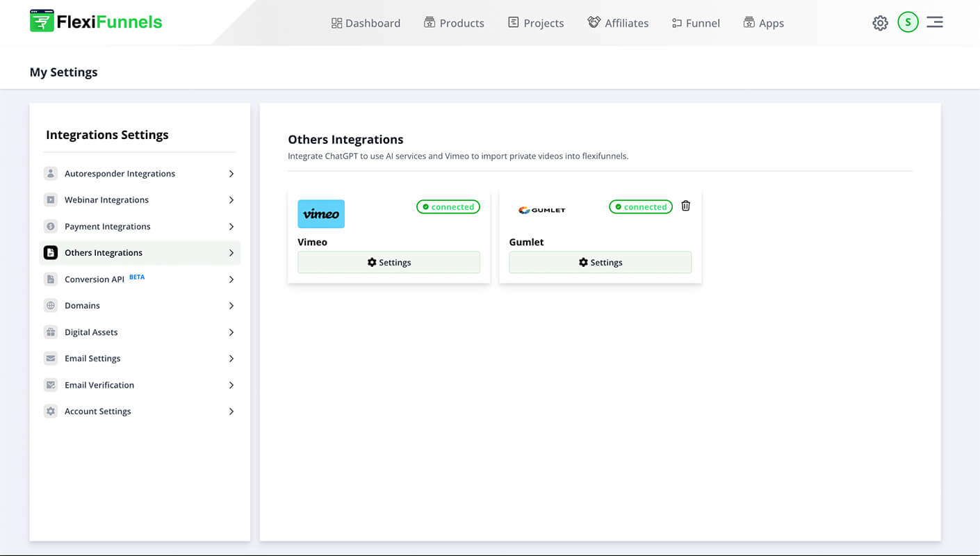Click the Vimeo connected status badge

pos(448,206)
